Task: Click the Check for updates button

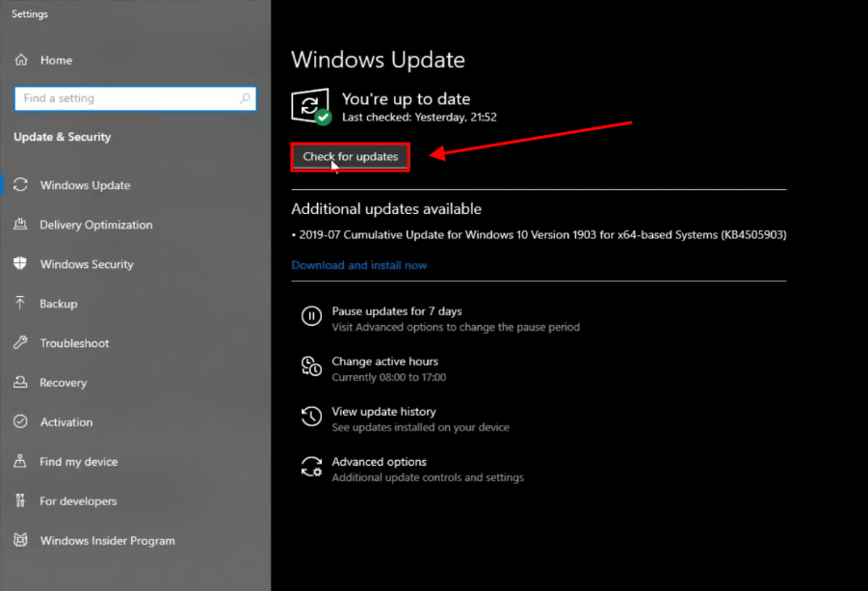Action: coord(351,157)
